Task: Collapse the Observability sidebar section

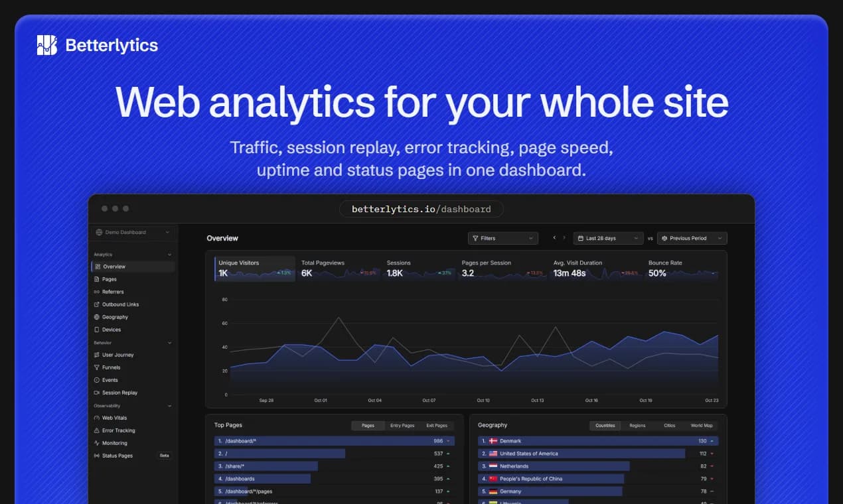Action: pyautogui.click(x=169, y=406)
